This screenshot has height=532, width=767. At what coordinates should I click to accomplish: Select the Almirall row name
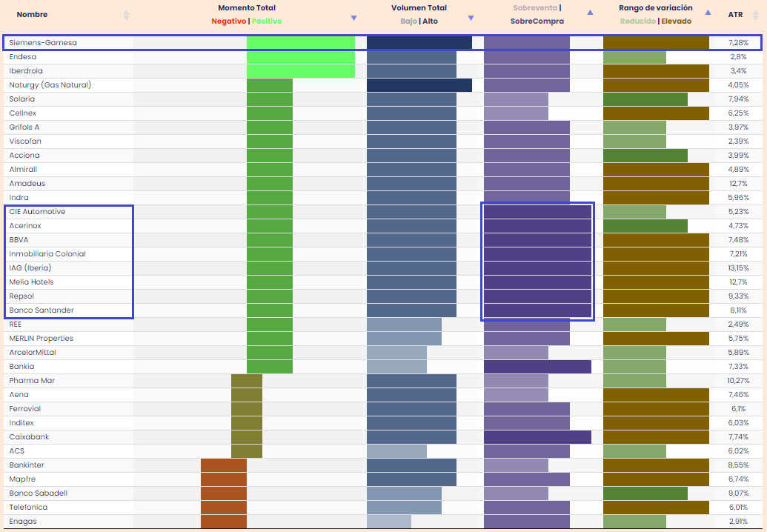[x=23, y=169]
